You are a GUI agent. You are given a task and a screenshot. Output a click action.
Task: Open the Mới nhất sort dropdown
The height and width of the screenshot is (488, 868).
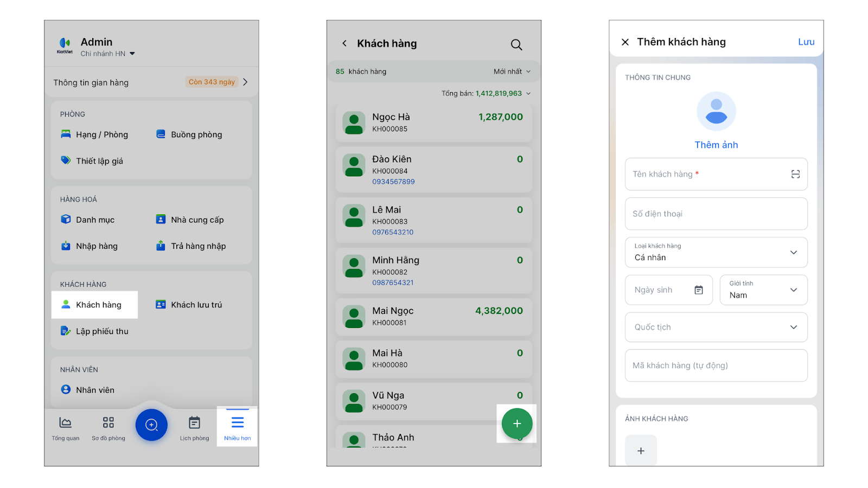(512, 72)
